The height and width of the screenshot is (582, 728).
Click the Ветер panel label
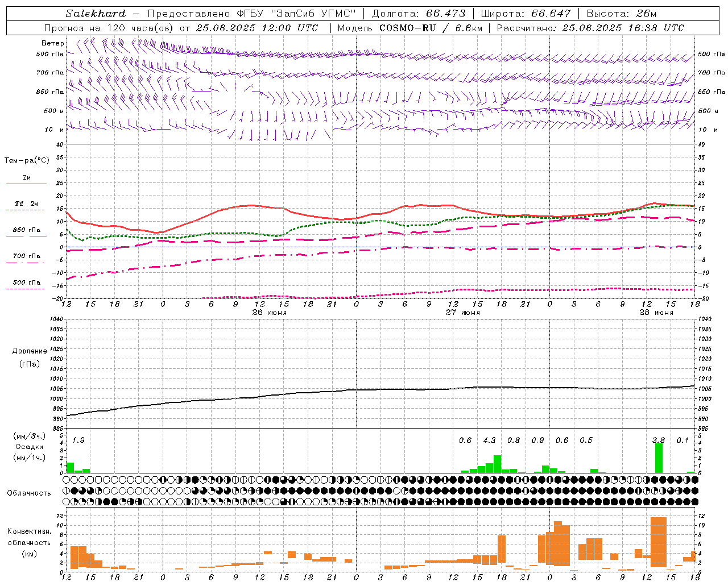tap(52, 43)
